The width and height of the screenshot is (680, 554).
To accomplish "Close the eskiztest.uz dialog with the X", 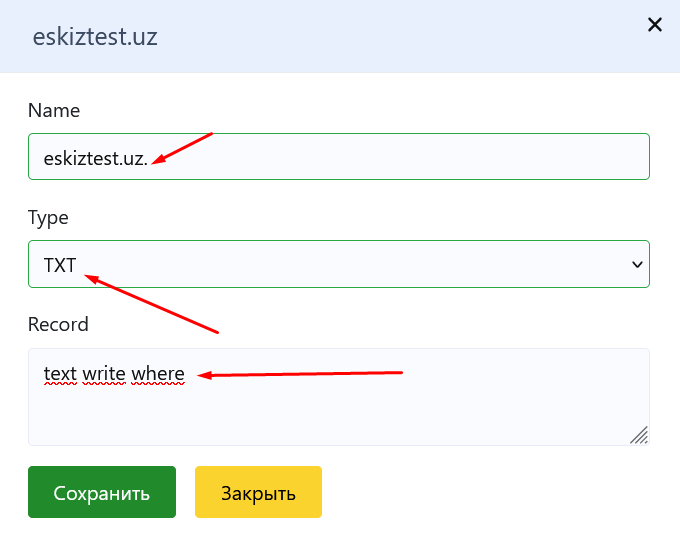I will click(655, 25).
